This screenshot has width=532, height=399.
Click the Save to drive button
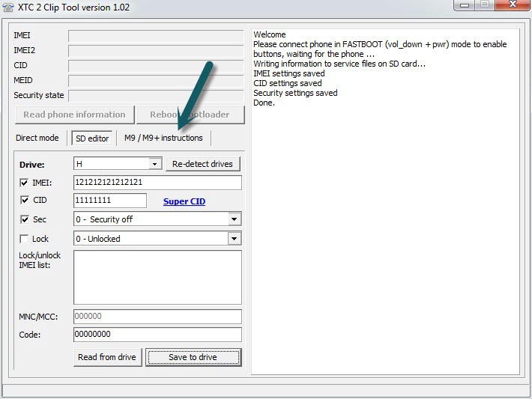tap(193, 357)
